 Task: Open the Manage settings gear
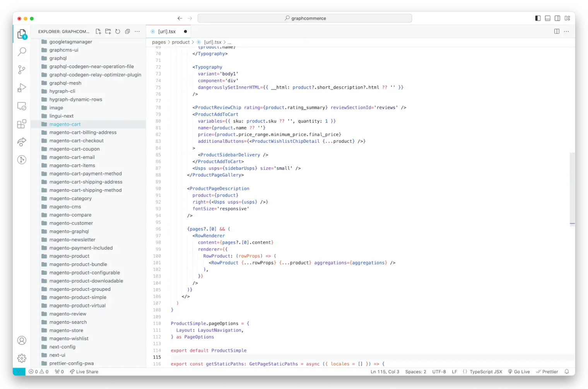click(22, 358)
